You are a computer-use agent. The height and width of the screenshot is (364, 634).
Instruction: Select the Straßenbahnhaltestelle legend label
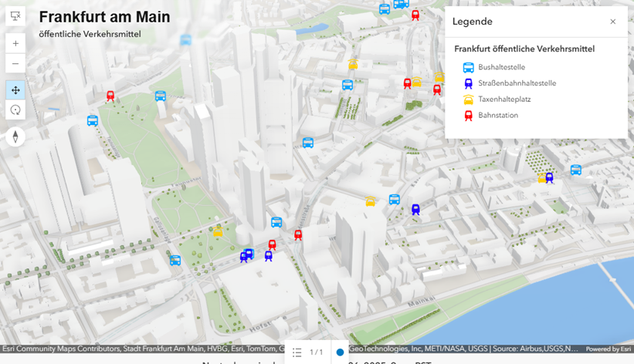pyautogui.click(x=517, y=83)
